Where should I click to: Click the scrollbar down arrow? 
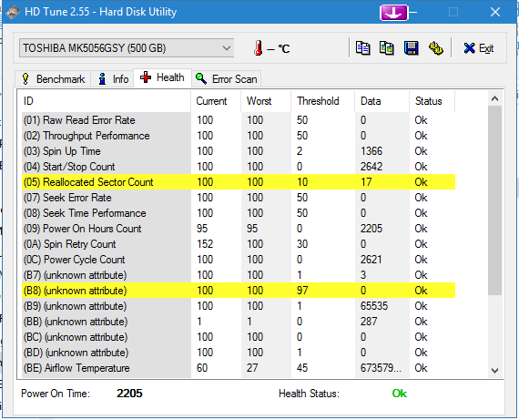494,370
